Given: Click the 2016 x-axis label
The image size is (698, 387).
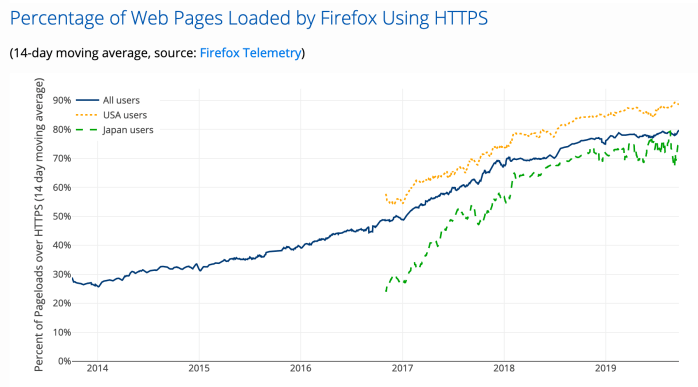Looking at the screenshot, I should coord(300,368).
